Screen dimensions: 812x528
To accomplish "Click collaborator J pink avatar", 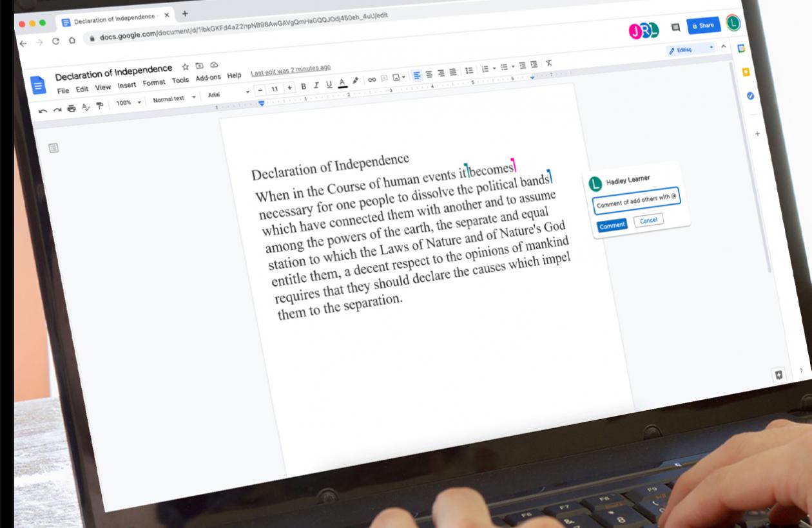I will 635,31.
